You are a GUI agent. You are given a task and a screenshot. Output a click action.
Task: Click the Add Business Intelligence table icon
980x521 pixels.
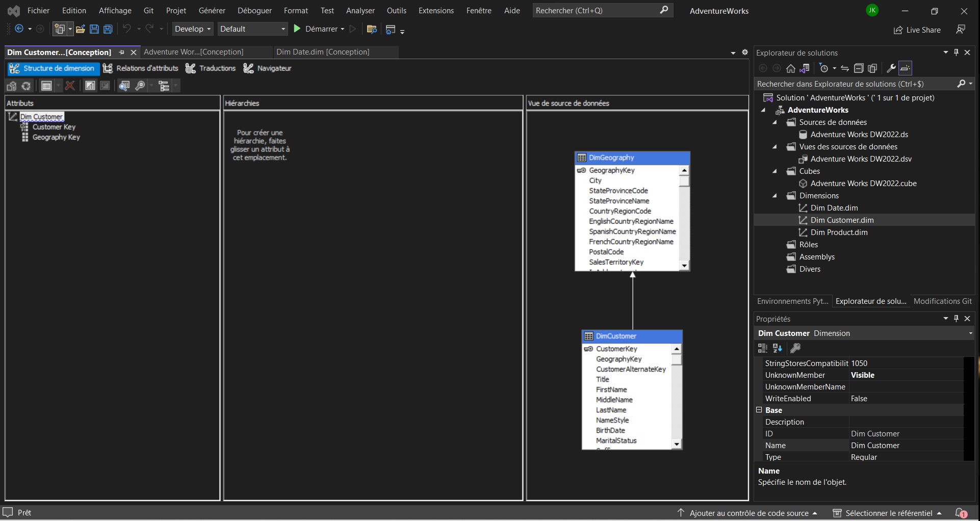pyautogui.click(x=46, y=86)
